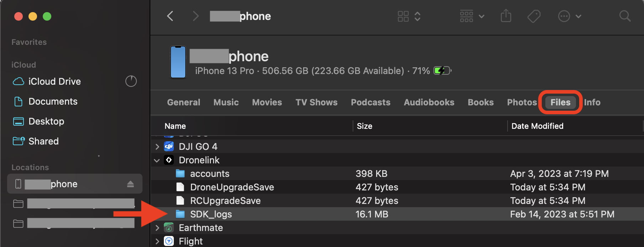Click the Dronelink app icon

pyautogui.click(x=169, y=160)
